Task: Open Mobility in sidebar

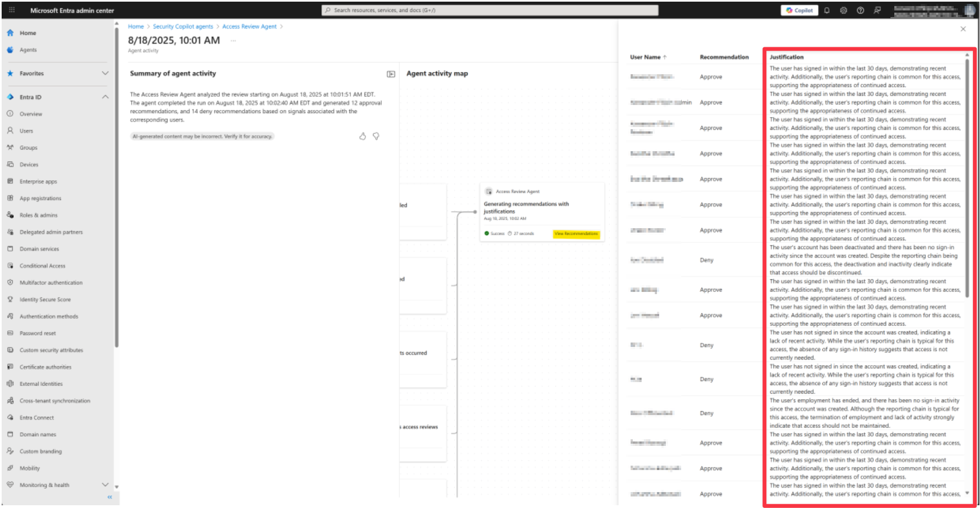Action: 30,468
